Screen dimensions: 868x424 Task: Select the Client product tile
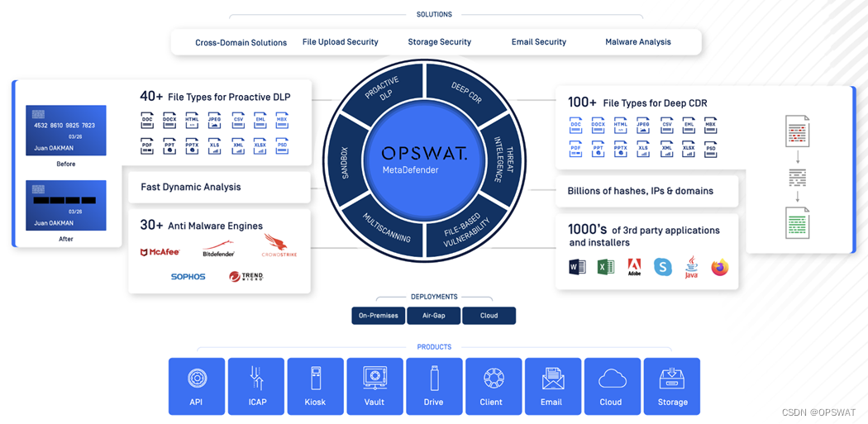tap(494, 386)
